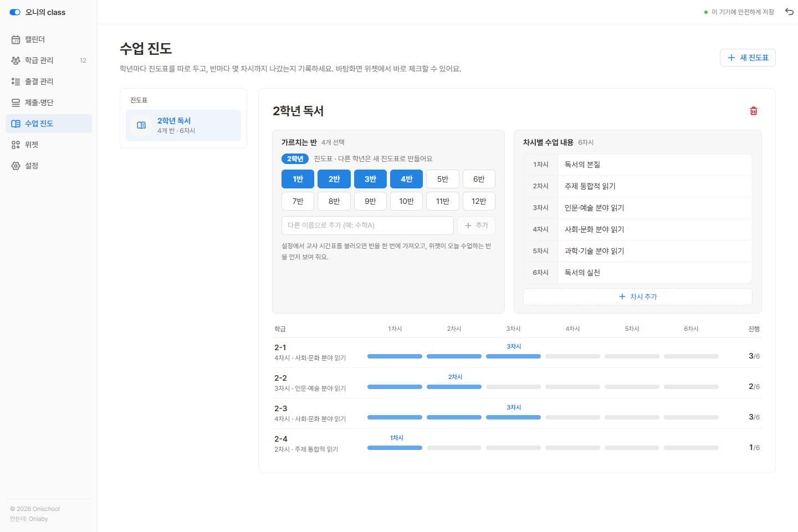Go to 학급 관리 in sidebar

49,60
